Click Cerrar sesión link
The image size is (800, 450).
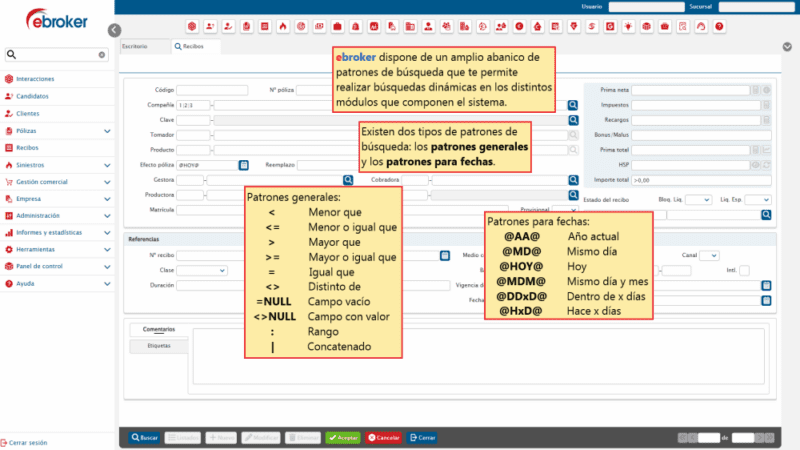(x=24, y=443)
